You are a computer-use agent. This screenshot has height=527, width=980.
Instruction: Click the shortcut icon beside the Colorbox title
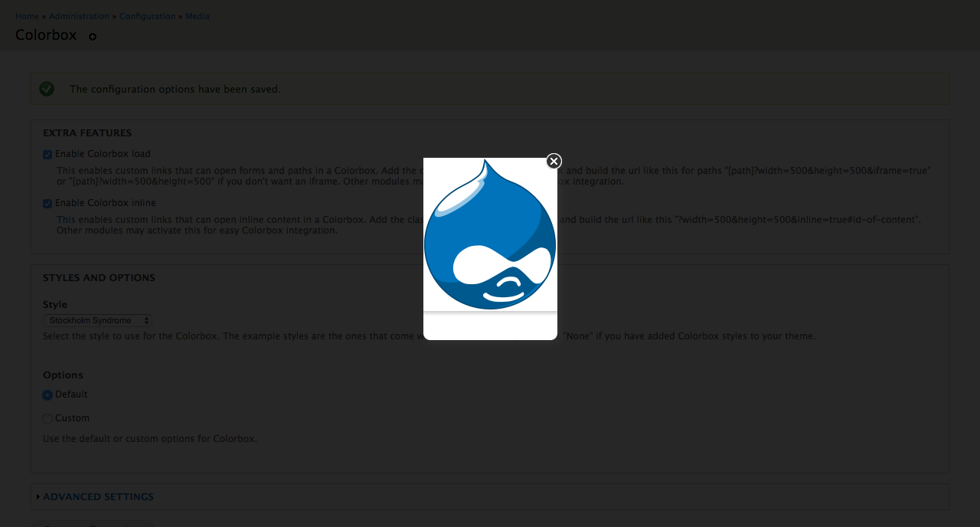pos(93,36)
